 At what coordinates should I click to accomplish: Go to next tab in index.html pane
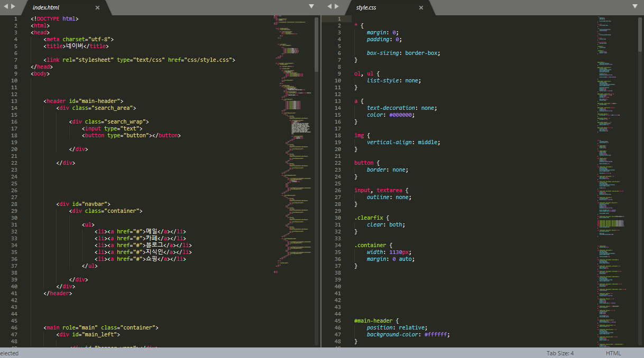(13, 6)
